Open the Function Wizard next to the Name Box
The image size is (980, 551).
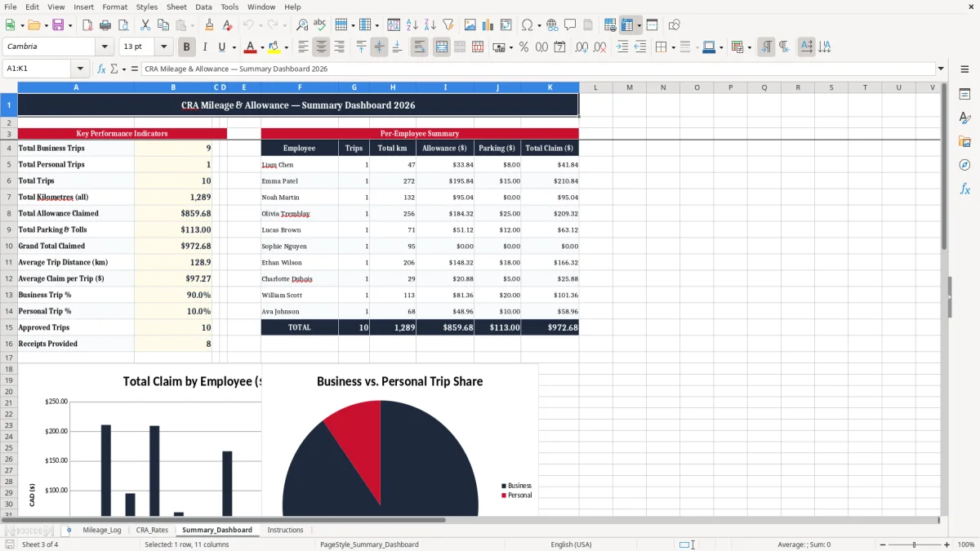click(x=102, y=69)
